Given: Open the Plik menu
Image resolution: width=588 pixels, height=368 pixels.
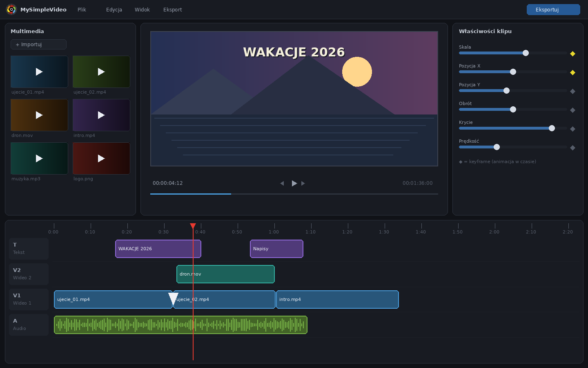Looking at the screenshot, I should pyautogui.click(x=82, y=9).
